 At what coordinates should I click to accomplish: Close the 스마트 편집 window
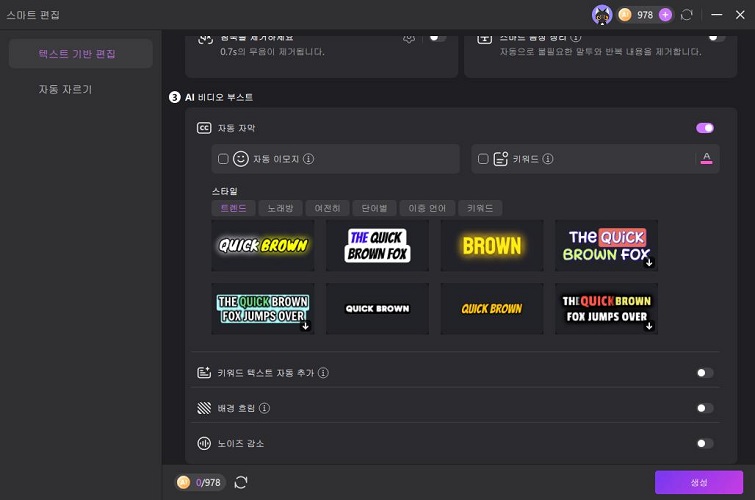[x=740, y=15]
